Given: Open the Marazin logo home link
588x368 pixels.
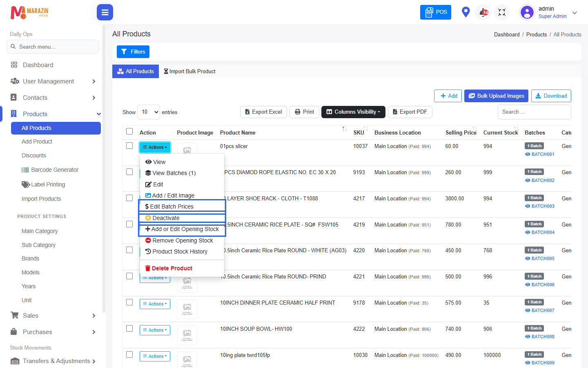Looking at the screenshot, I should [29, 12].
